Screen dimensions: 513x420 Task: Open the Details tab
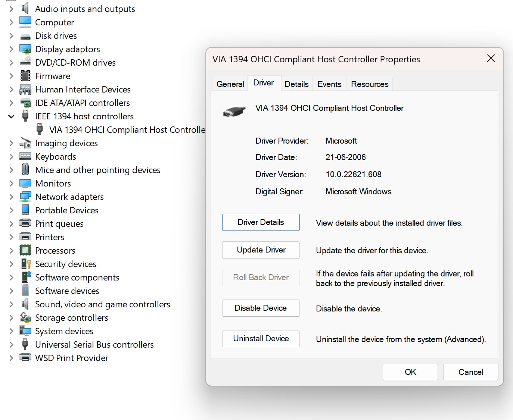tap(296, 84)
